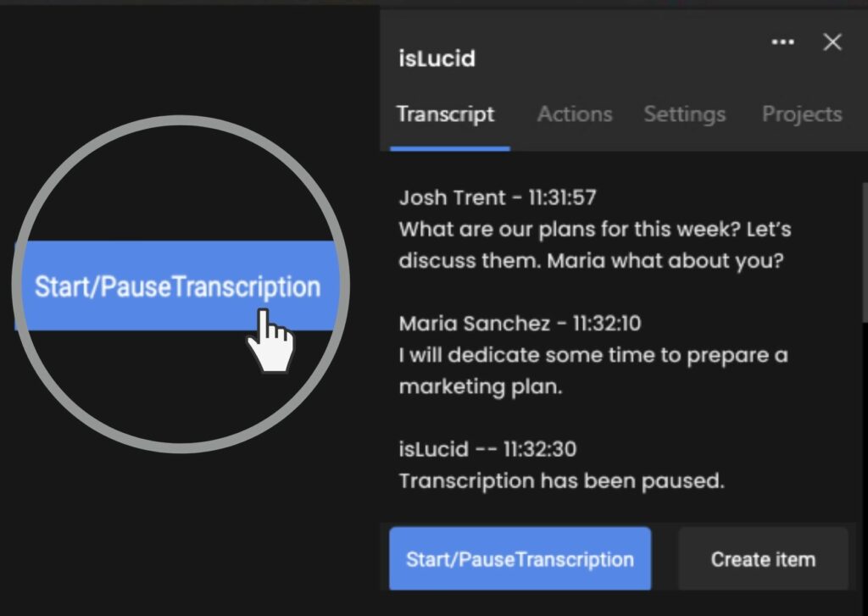This screenshot has height=616, width=868.
Task: Select Josh Trent's 11:31:57 speaker header
Action: (498, 198)
